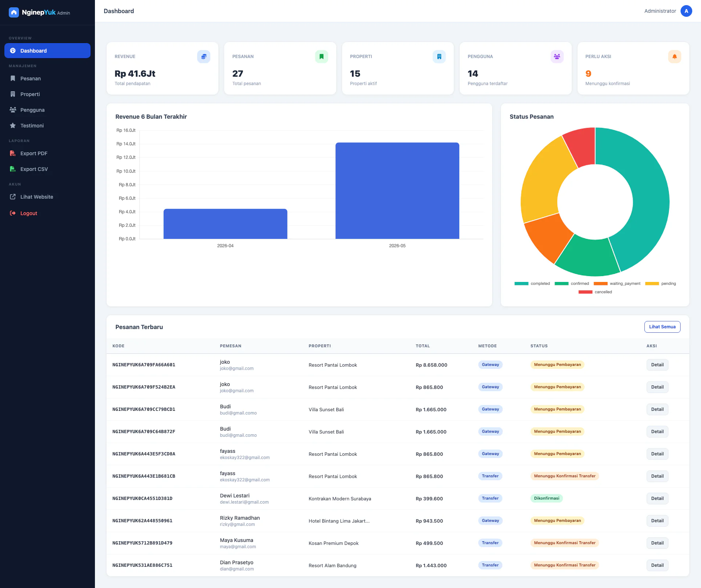Open the Pesanan menu item
Viewport: 701px width, 588px height.
[47, 78]
